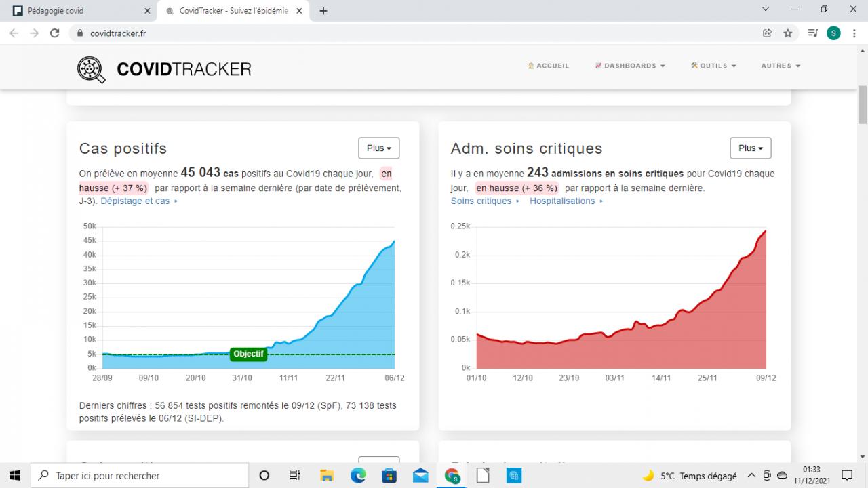Click the 0.25k label on soins critiques chart
Image resolution: width=868 pixels, height=488 pixels.
460,226
